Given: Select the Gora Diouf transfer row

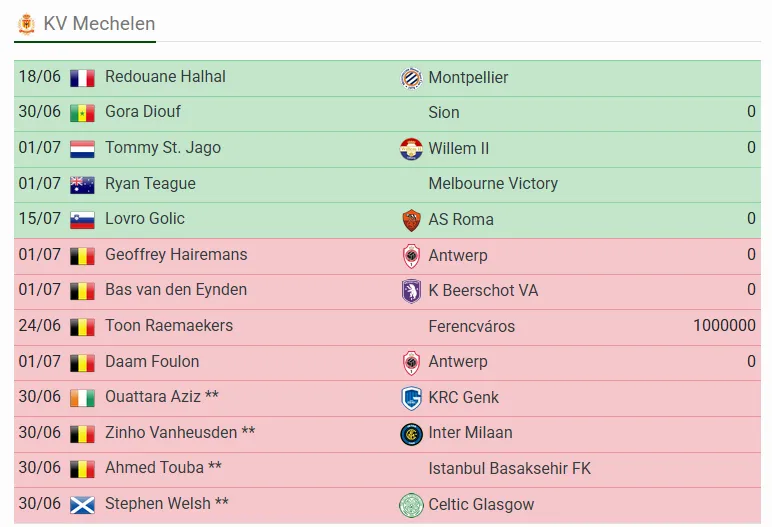Looking at the screenshot, I should coord(387,113).
